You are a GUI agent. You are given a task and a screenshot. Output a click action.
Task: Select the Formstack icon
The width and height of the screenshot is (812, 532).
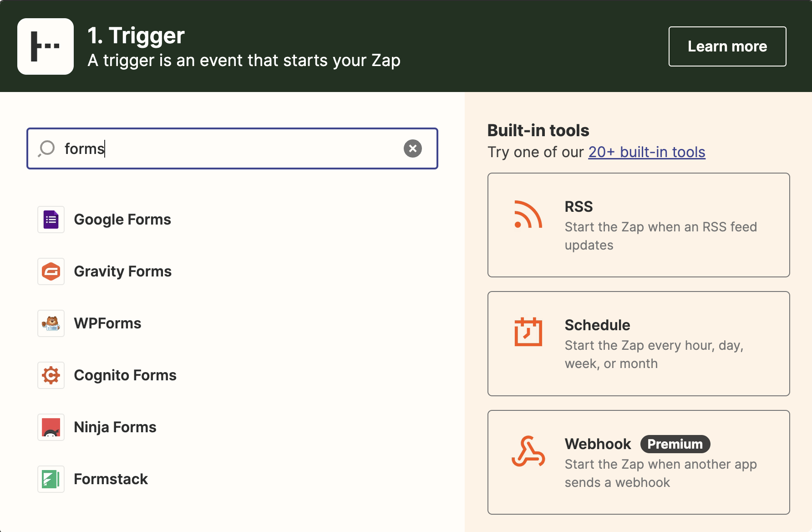pos(51,479)
